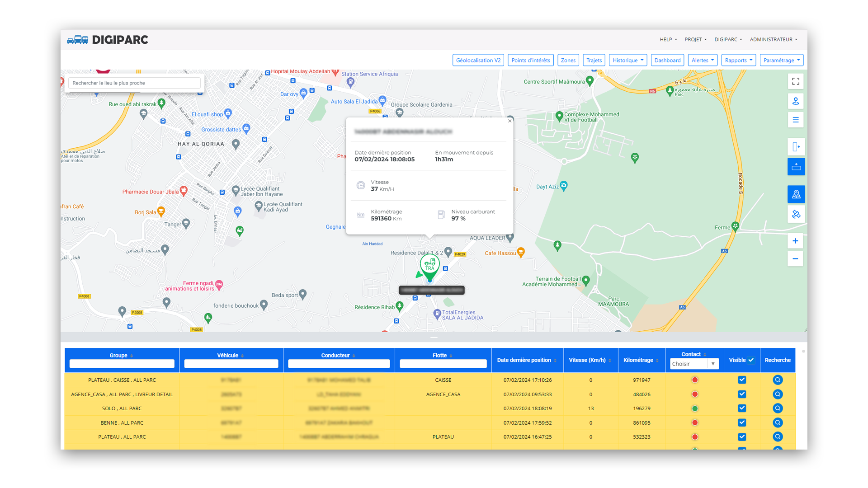Select the 971947 Kilométrage cell

(x=642, y=380)
